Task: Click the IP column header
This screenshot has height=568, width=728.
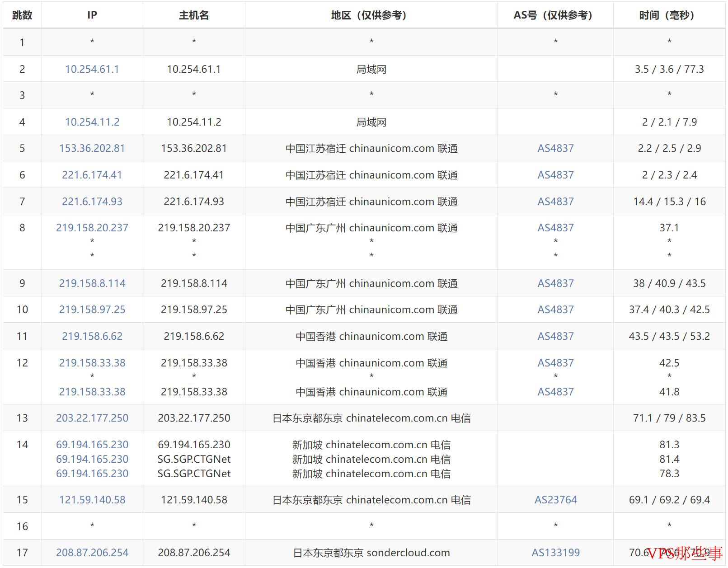Action: pos(92,15)
